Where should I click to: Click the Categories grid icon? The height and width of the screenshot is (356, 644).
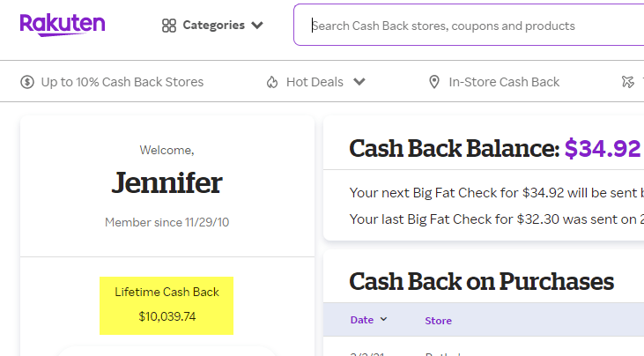coord(169,26)
